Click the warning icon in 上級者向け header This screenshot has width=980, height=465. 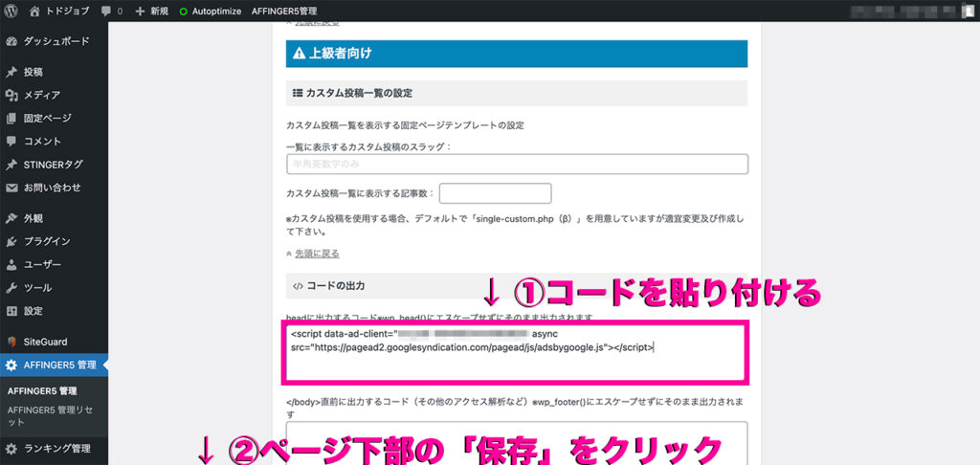pos(300,54)
